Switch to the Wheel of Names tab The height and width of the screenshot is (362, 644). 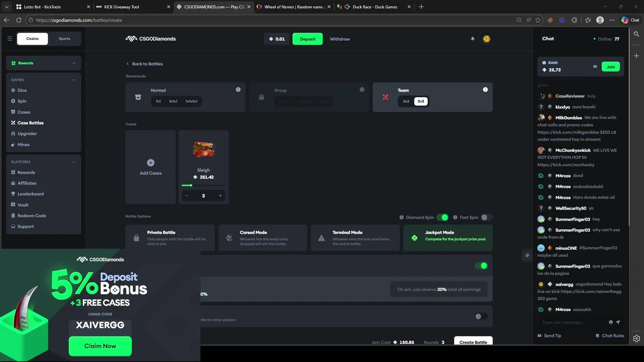tap(293, 7)
